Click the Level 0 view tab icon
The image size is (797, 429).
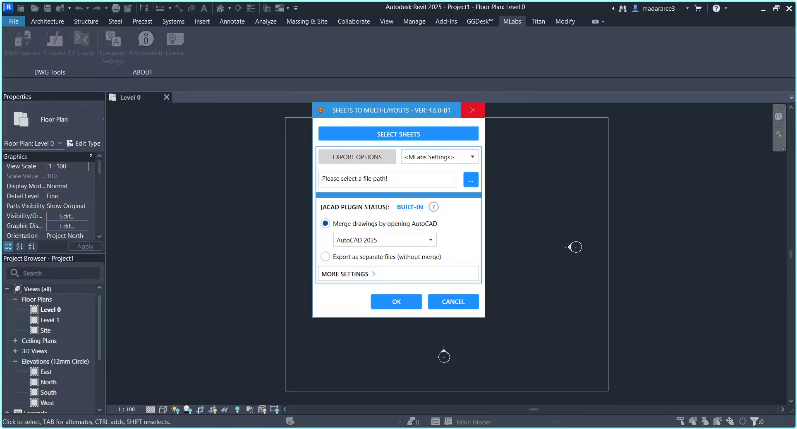click(113, 97)
